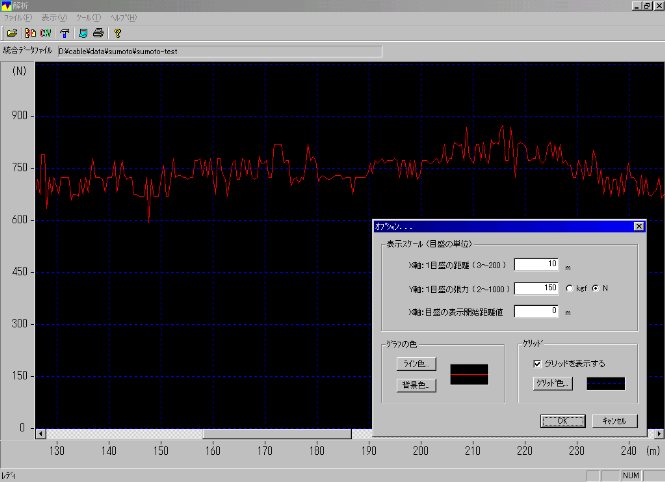
Task: Click the 900 Y-axis label
Action: (x=20, y=115)
